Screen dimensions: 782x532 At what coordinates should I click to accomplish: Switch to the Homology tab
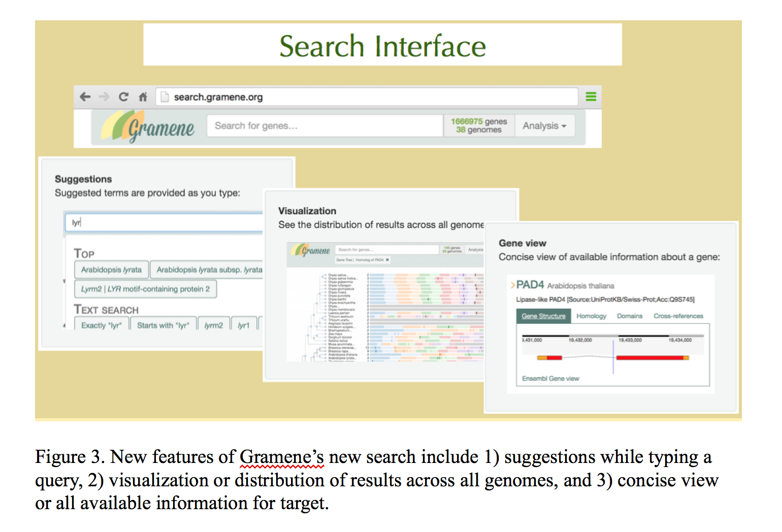591,316
